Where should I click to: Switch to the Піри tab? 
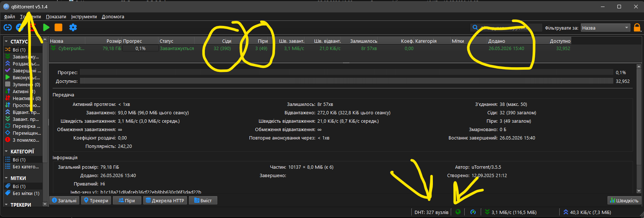pos(127,200)
